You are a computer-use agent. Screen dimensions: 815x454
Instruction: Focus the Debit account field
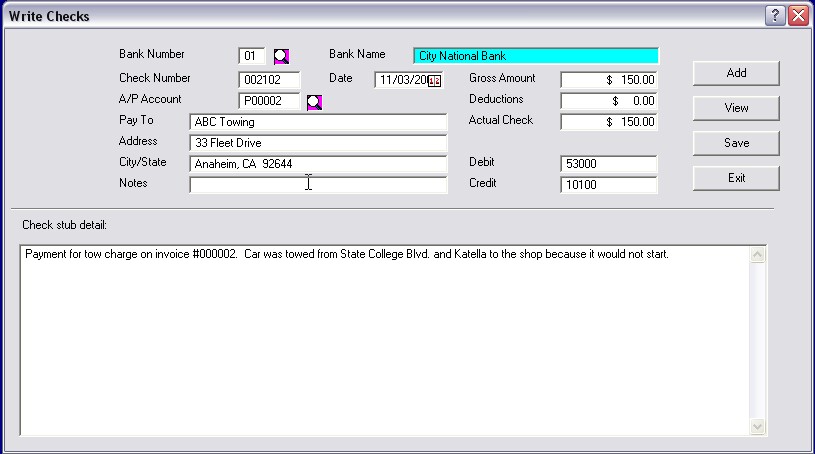click(608, 164)
